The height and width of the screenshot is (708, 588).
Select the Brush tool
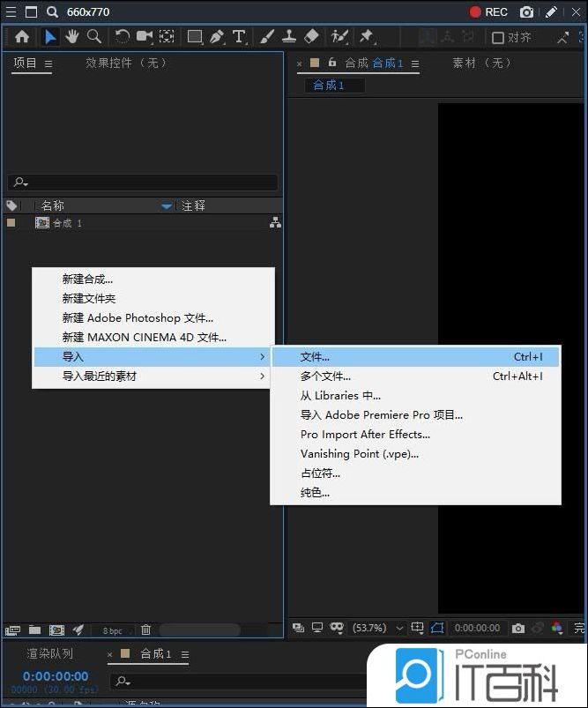click(x=267, y=36)
